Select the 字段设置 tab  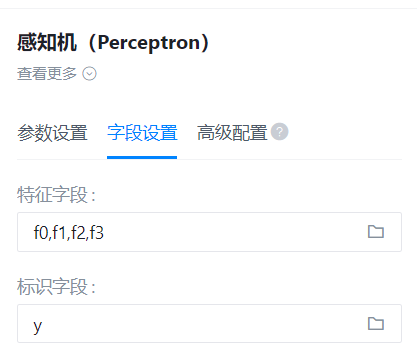tap(142, 133)
